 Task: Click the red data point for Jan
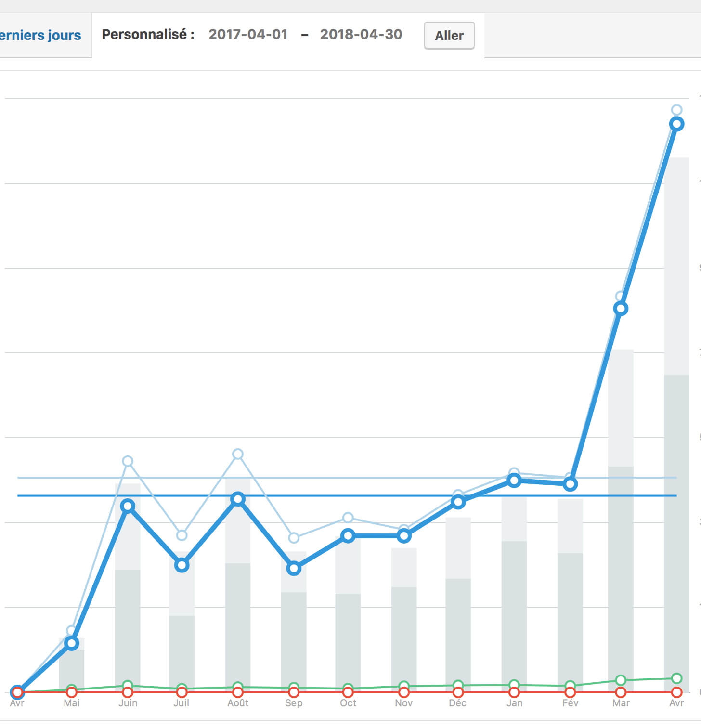pyautogui.click(x=514, y=692)
